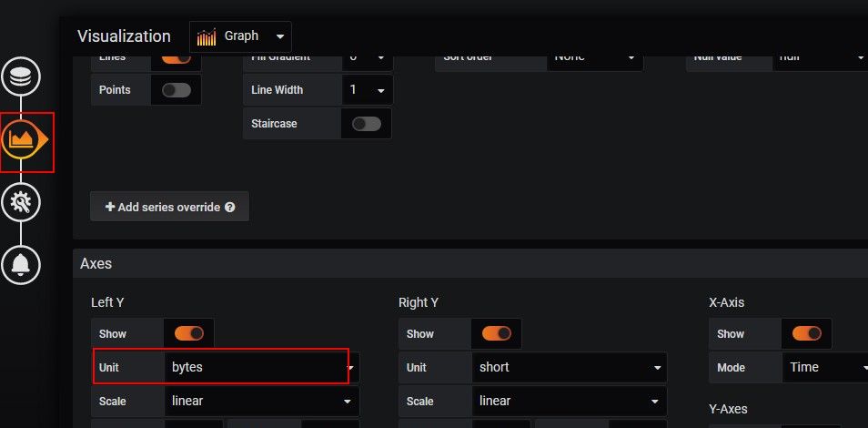Screen dimensions: 868x428
Task: Disable the Lines switch
Action: [x=177, y=57]
